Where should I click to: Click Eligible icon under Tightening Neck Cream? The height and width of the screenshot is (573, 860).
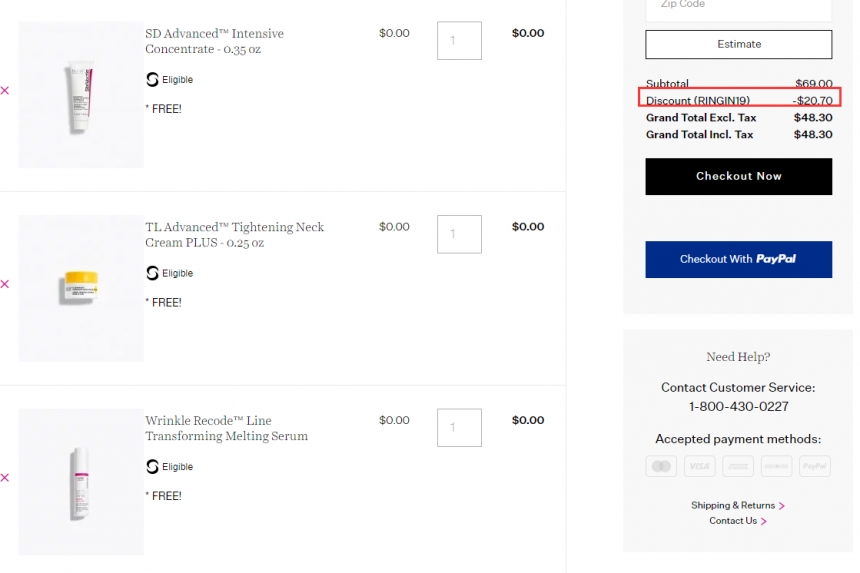point(152,273)
